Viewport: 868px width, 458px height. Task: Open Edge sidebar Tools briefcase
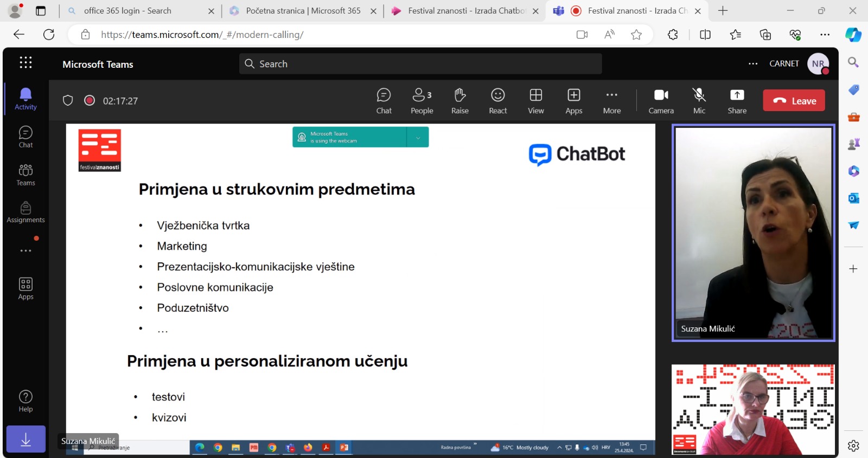tap(853, 117)
